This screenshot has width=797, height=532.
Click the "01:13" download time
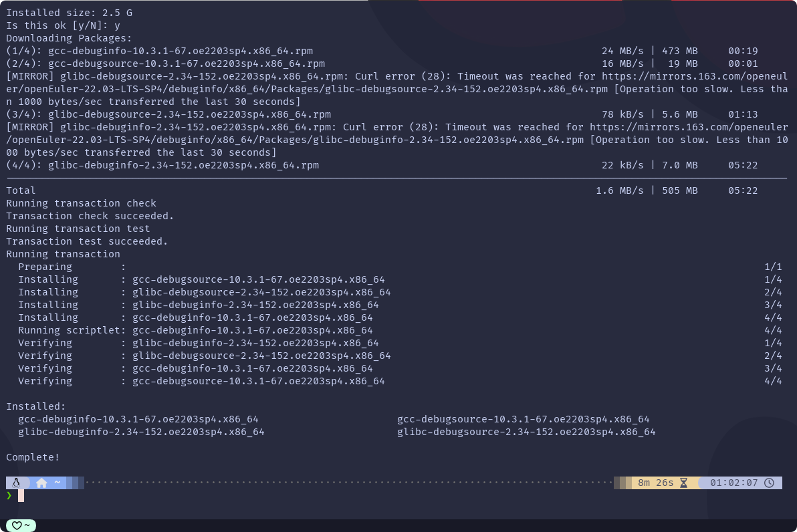click(x=743, y=114)
